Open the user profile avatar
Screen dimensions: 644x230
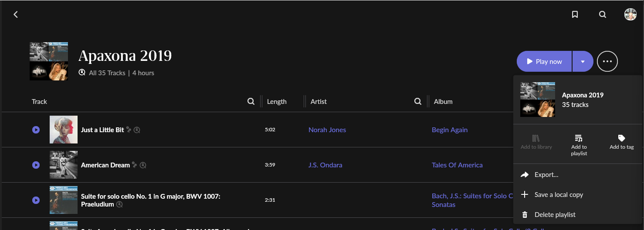click(630, 14)
